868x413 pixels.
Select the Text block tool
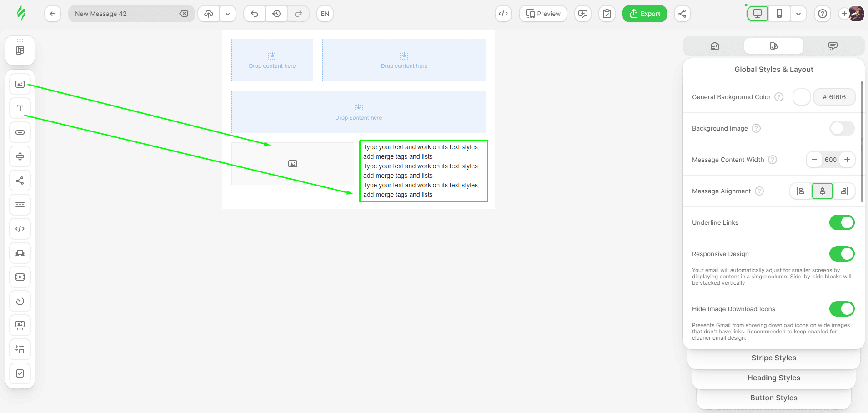(x=20, y=108)
